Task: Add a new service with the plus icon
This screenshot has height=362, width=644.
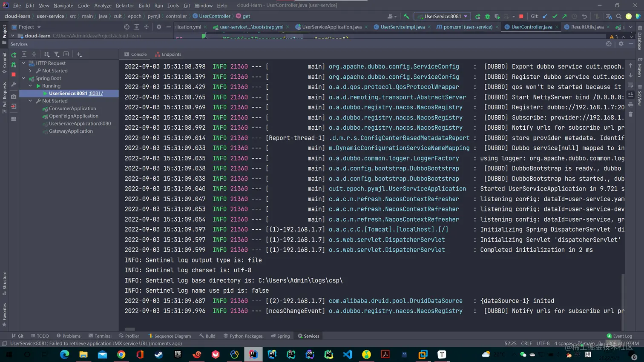Action: [79, 54]
